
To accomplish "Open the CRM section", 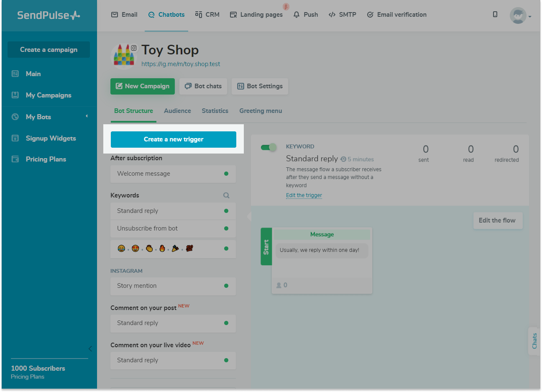I will coord(207,15).
